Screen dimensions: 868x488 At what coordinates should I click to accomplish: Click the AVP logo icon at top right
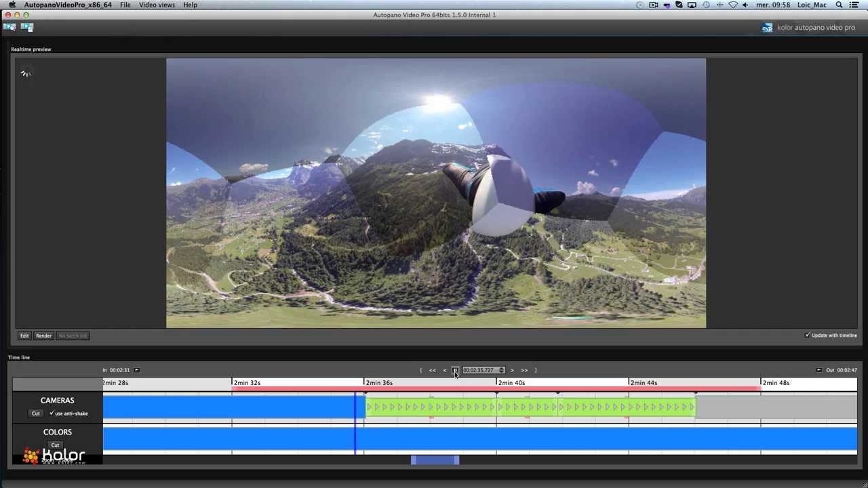pos(768,28)
